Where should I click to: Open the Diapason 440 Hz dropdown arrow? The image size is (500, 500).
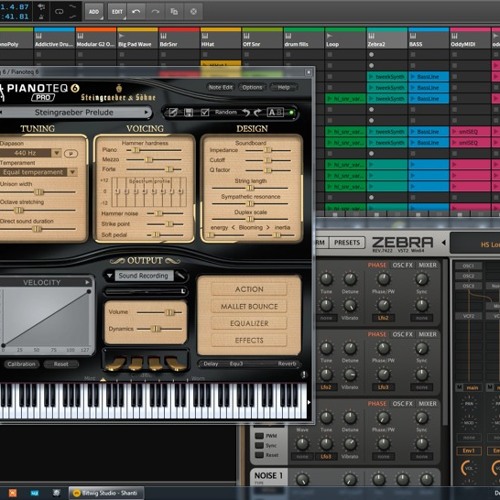coord(56,153)
